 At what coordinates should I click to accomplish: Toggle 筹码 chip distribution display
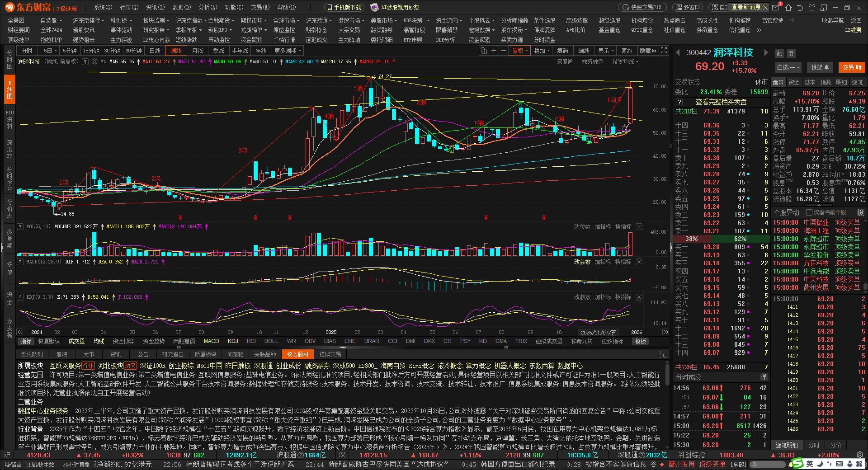coord(562,51)
